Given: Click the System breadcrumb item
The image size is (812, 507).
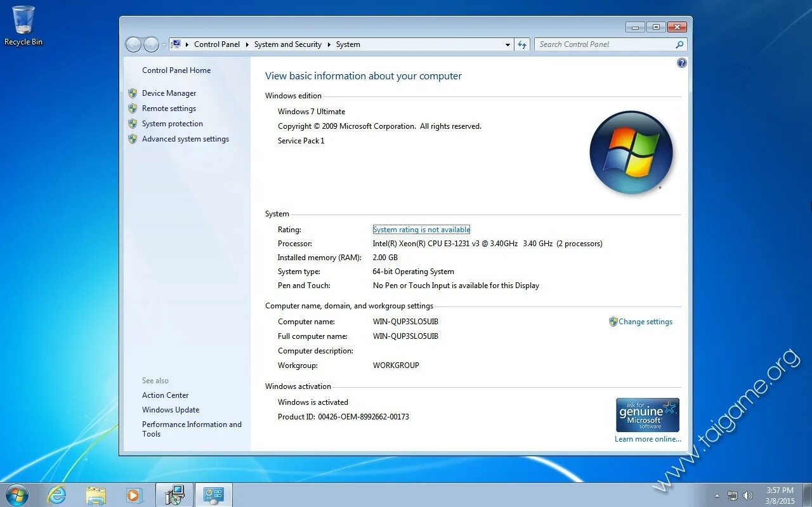Looking at the screenshot, I should [348, 44].
